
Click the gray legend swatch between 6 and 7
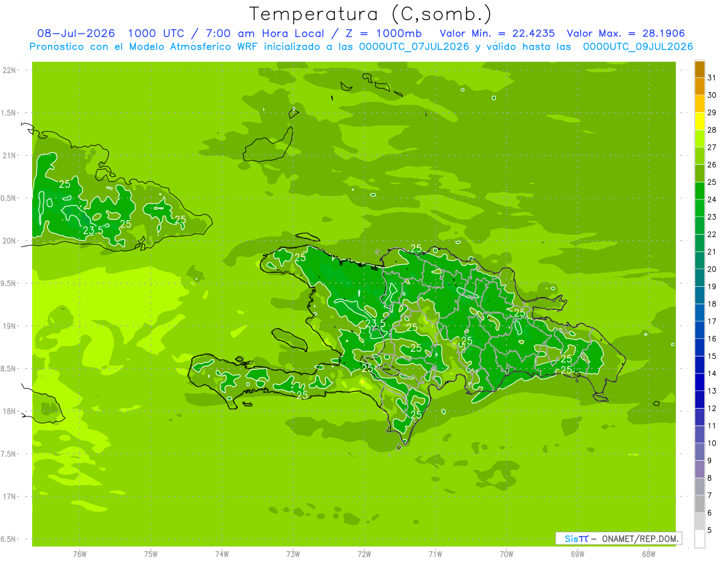(699, 504)
